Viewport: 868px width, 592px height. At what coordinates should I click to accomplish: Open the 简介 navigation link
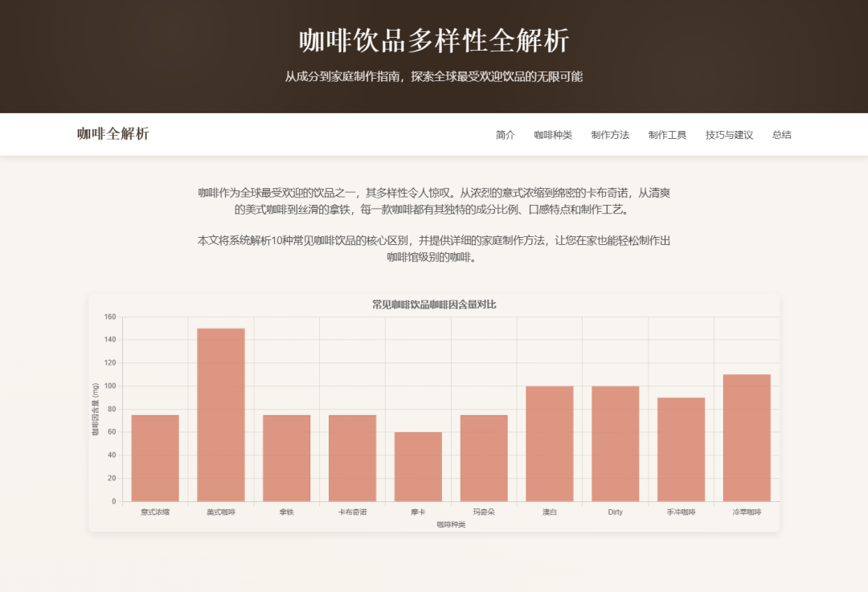[x=505, y=135]
